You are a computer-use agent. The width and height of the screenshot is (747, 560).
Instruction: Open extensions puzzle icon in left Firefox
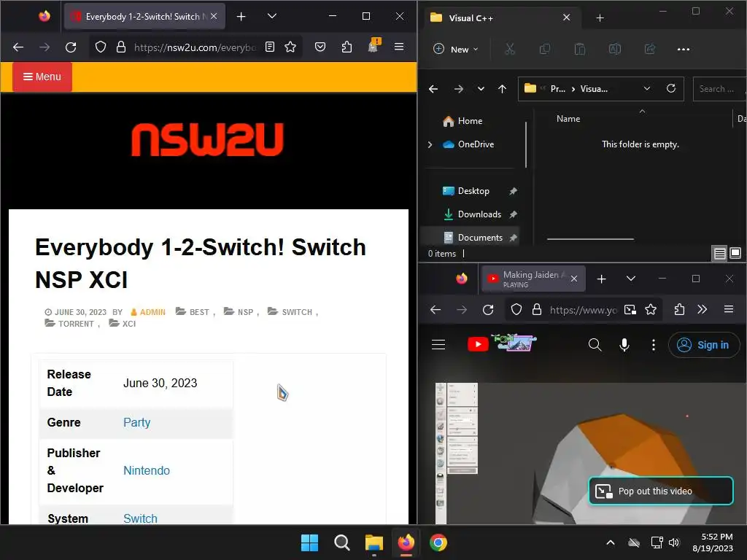[347, 47]
